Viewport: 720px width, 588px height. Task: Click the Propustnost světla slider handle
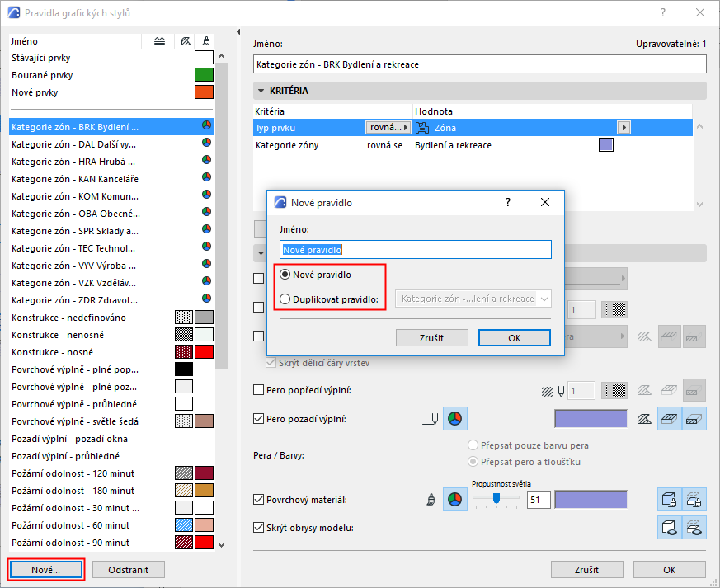[496, 498]
